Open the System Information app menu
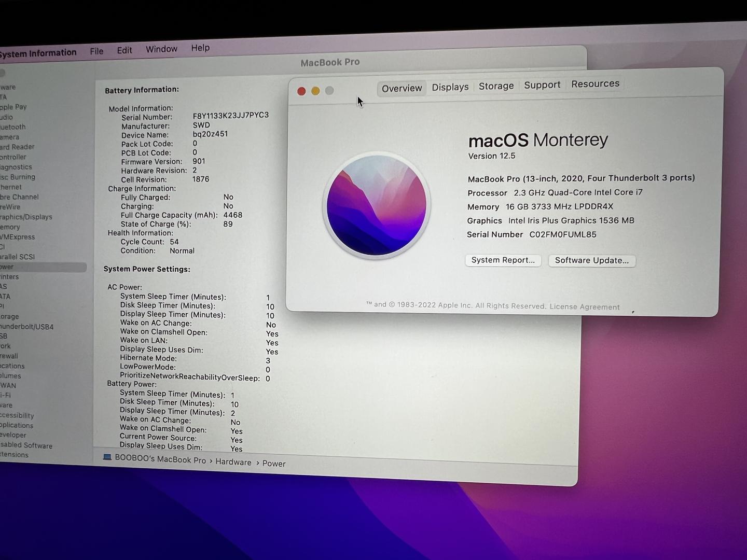Screen dimensions: 747x560 click(37, 53)
